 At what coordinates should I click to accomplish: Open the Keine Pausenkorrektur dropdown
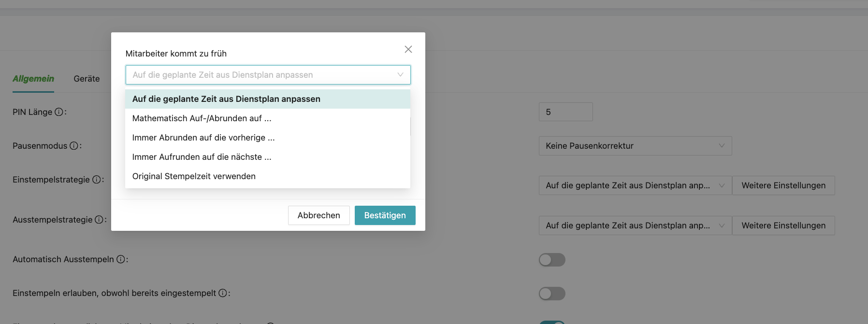pyautogui.click(x=635, y=146)
